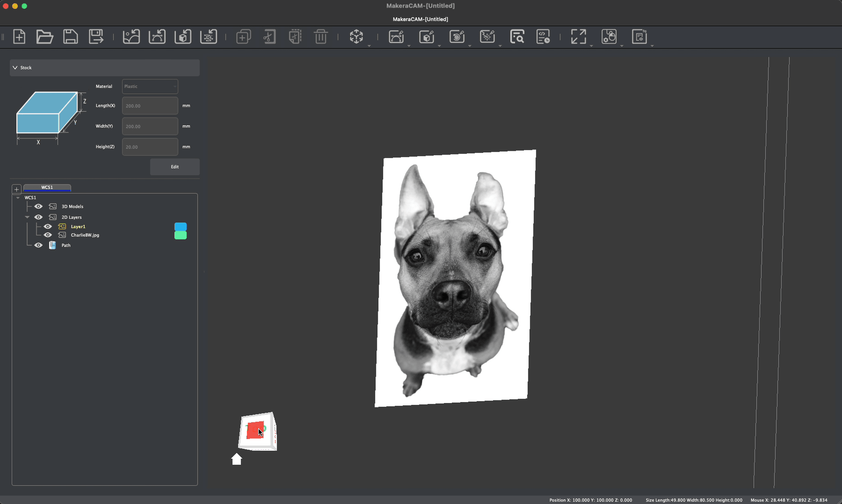Click the Length(X) input field

(x=150, y=106)
